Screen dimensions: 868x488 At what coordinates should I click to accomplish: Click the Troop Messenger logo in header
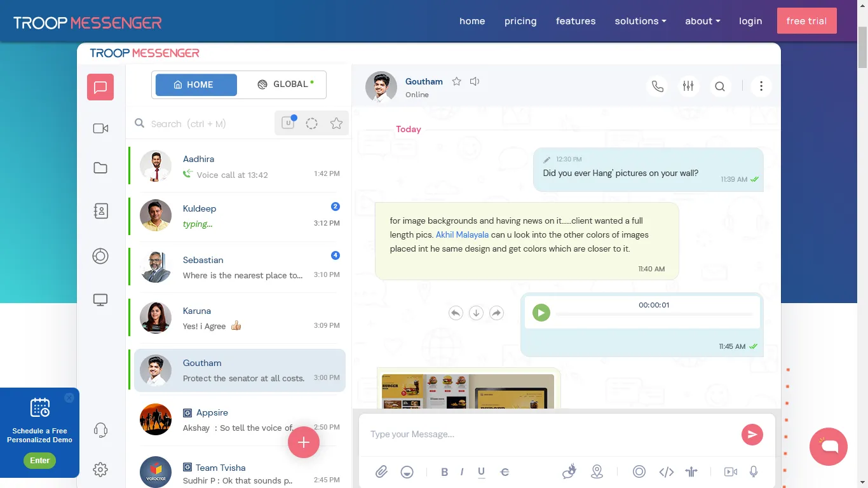coord(88,23)
